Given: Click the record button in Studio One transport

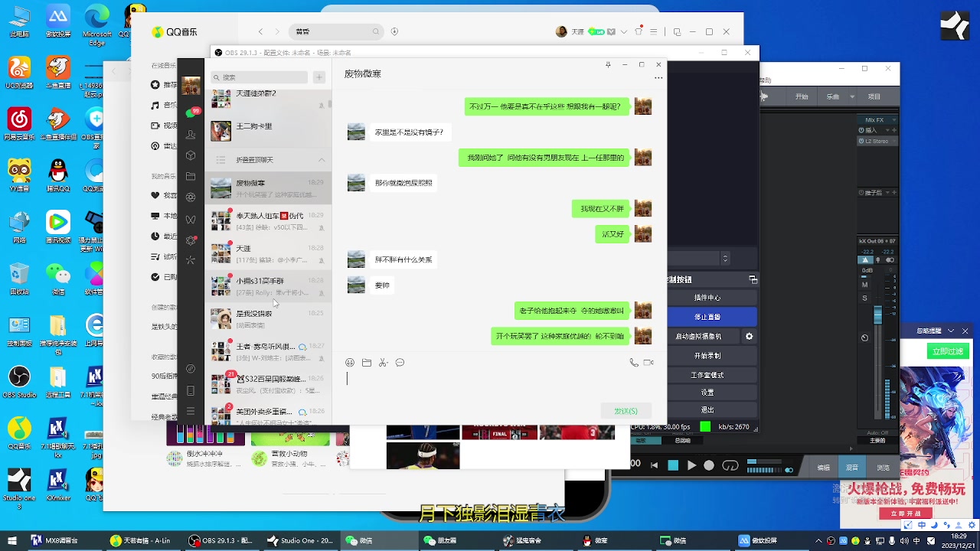Looking at the screenshot, I should [709, 465].
